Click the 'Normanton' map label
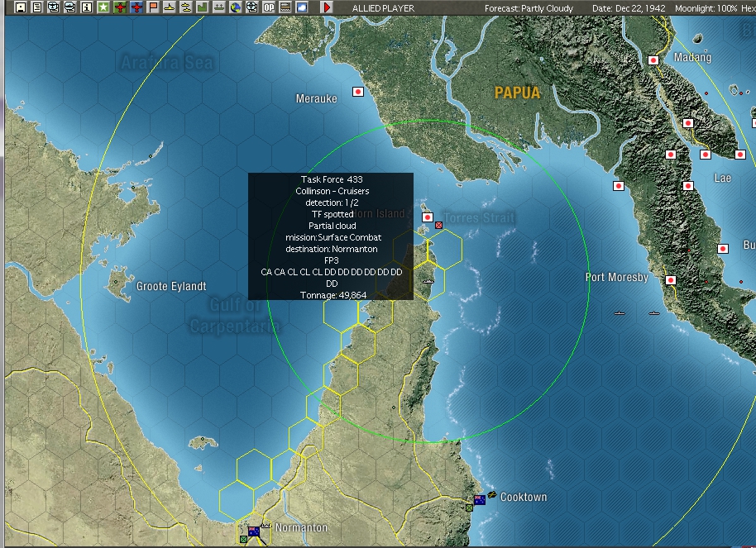Image resolution: width=756 pixels, height=548 pixels. point(301,528)
